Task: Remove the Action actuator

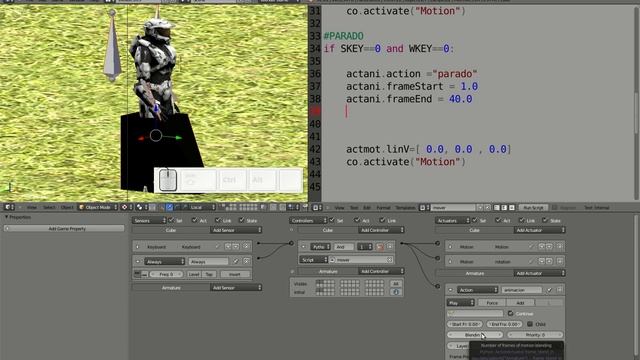Action: tap(559, 290)
